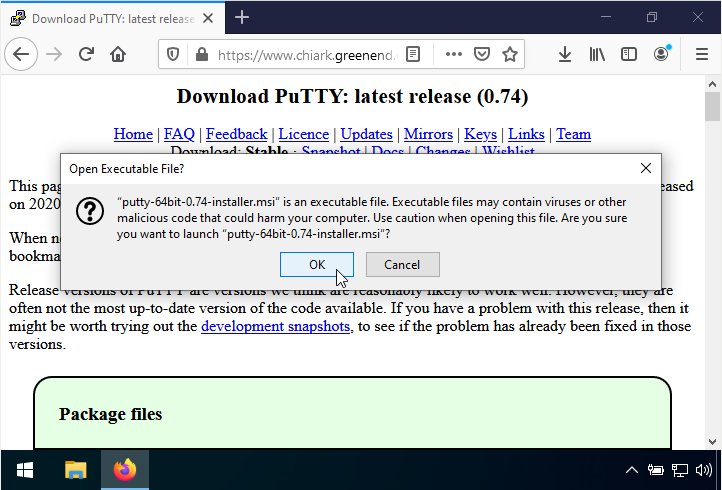Click the scrollbar down arrow

712,441
